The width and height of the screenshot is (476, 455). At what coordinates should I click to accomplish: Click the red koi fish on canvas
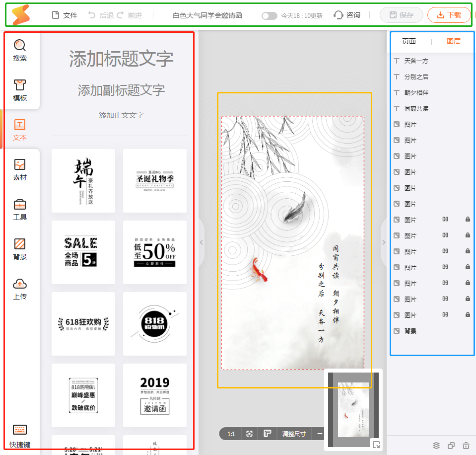259,270
